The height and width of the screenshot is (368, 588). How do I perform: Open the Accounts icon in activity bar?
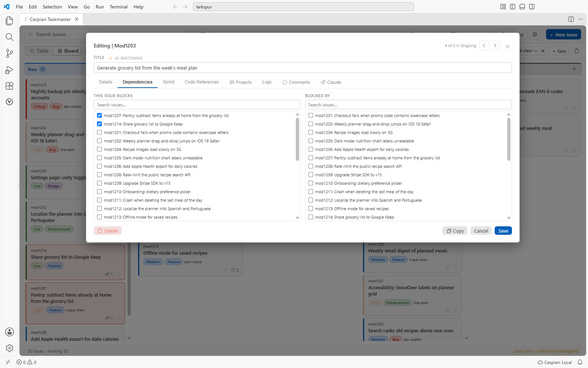[x=9, y=332]
